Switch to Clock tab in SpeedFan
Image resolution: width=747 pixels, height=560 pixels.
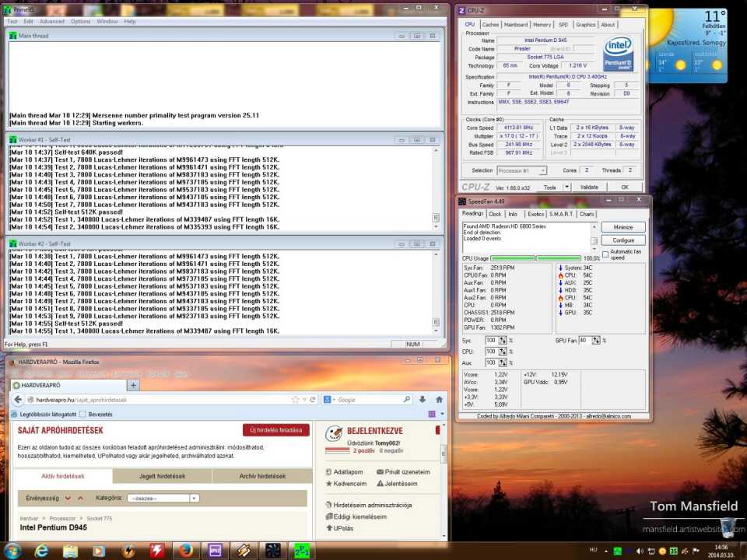pyautogui.click(x=495, y=215)
